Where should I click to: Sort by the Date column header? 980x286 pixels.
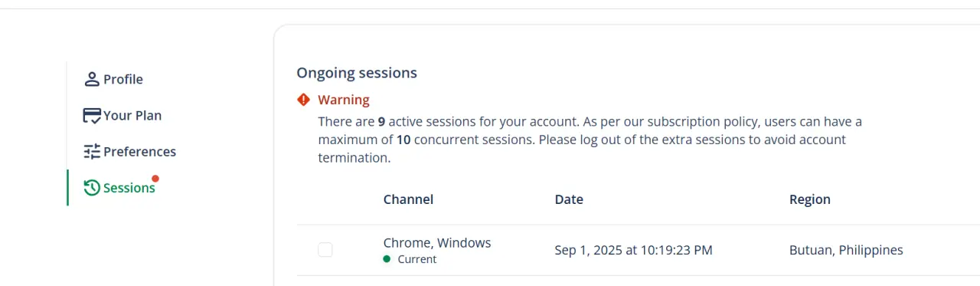tap(569, 199)
